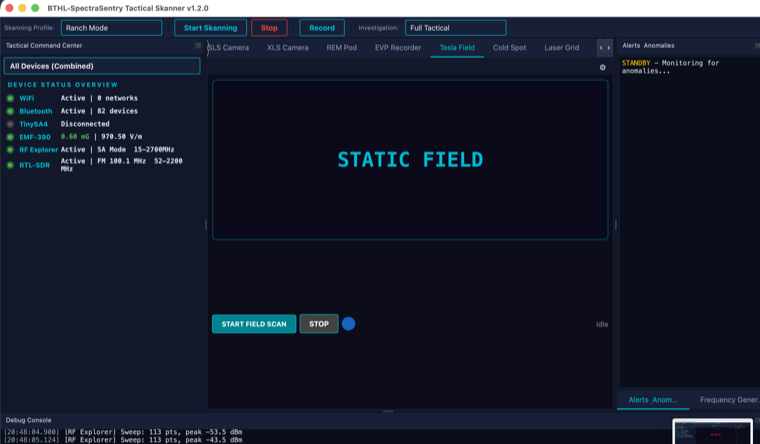Open Tesla Field settings gear icon
760x444 pixels.
[602, 67]
